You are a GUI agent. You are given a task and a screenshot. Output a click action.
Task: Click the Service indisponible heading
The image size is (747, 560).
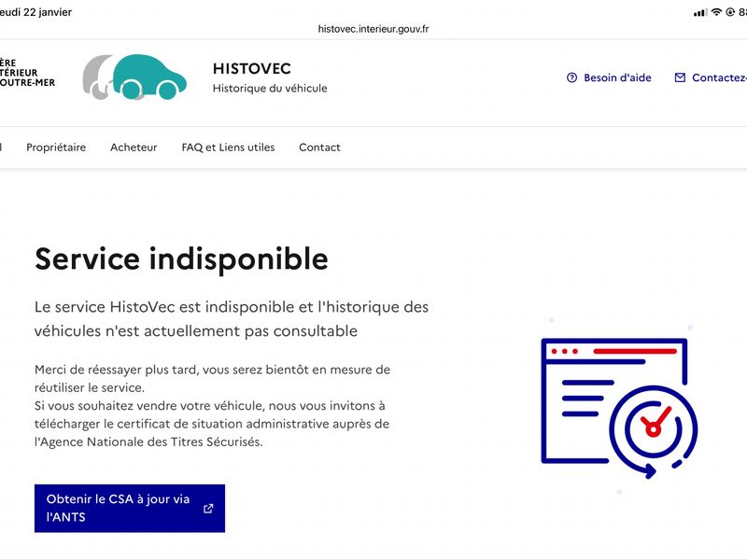(x=181, y=259)
